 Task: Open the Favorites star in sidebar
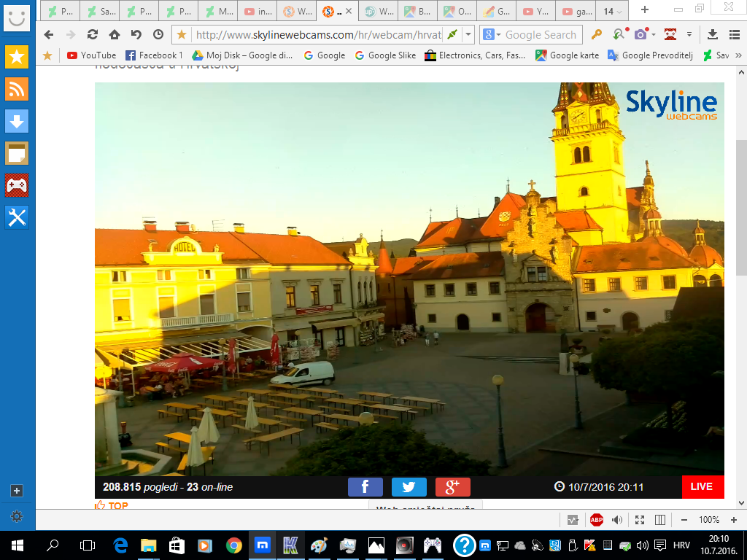tap(17, 57)
